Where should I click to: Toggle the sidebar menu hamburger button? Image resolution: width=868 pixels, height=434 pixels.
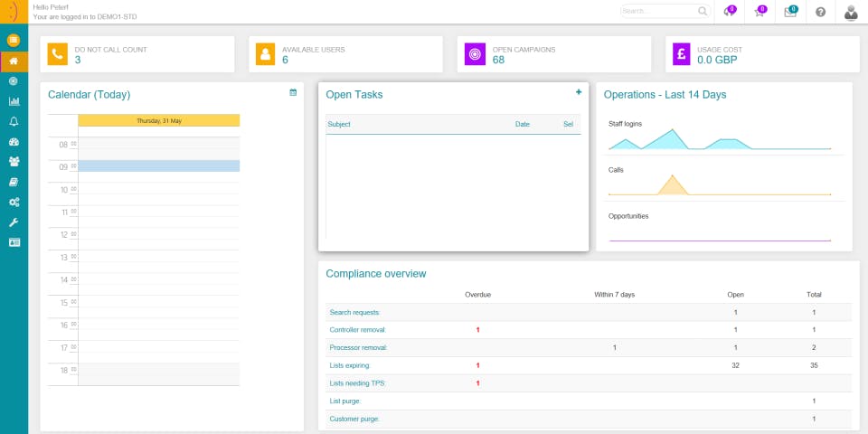click(14, 40)
